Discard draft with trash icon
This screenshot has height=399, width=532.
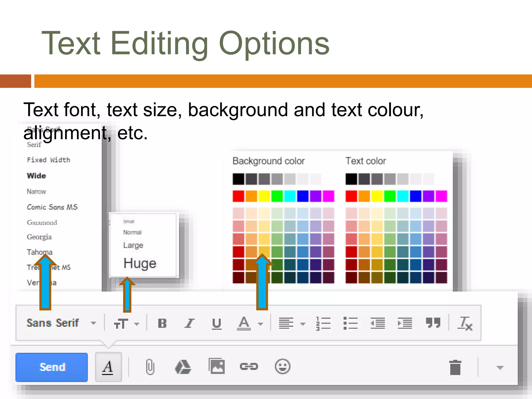(x=455, y=367)
